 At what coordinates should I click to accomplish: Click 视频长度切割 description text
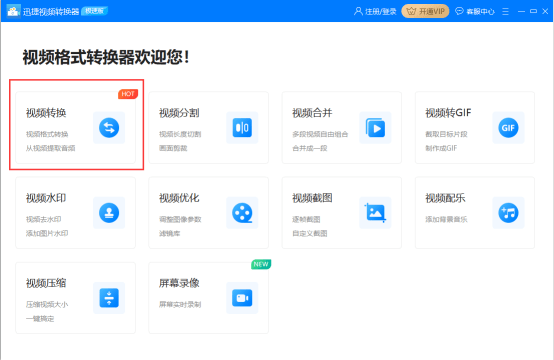pyautogui.click(x=180, y=134)
